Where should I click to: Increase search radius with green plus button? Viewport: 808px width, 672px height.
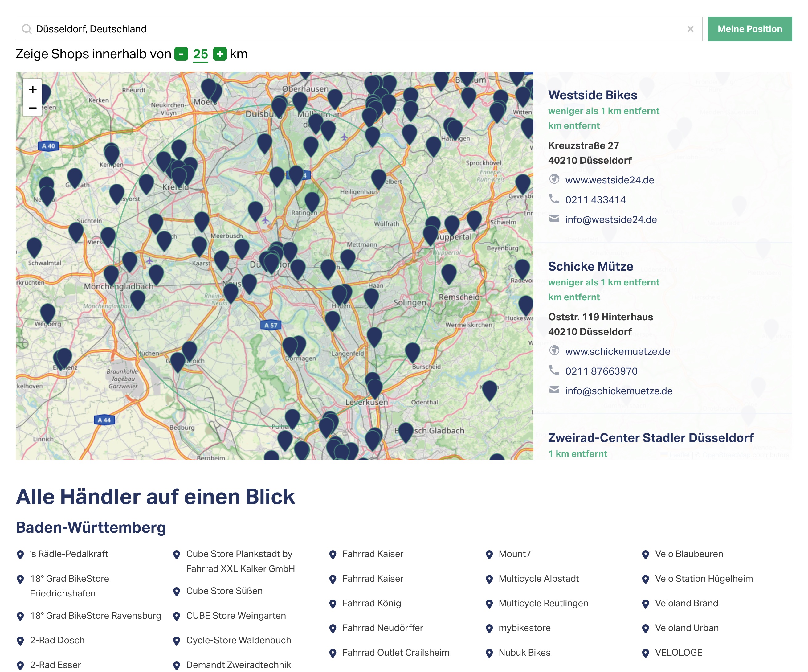pos(220,54)
